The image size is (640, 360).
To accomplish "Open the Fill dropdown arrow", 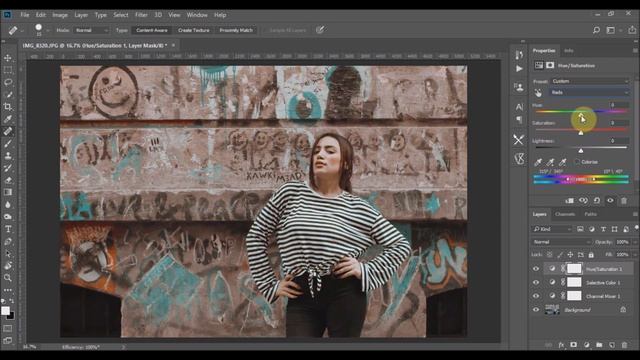I will 635,255.
